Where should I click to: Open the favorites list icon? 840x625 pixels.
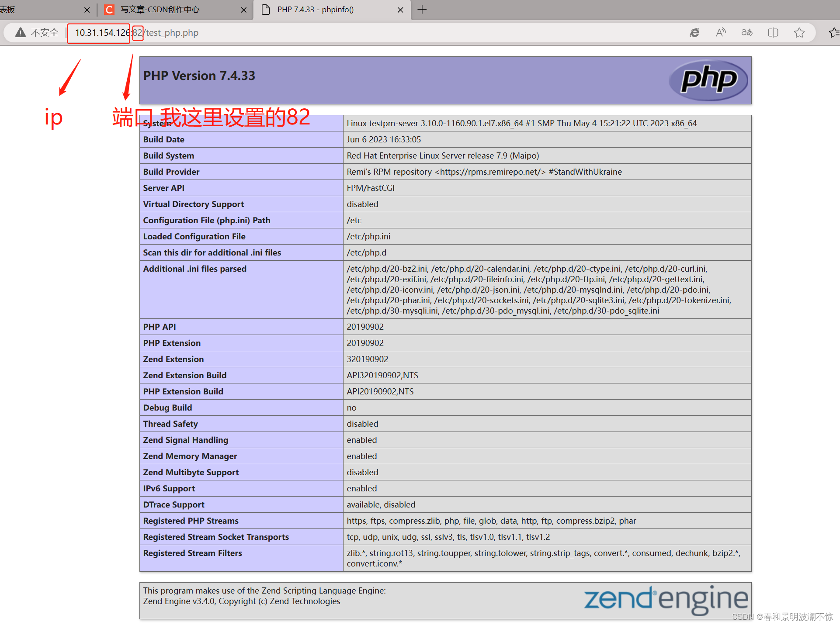[833, 33]
